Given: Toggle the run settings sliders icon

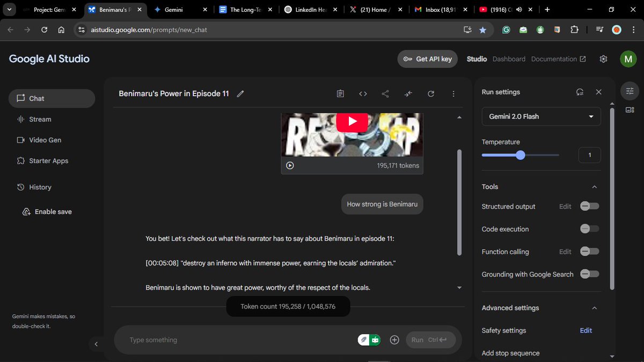Looking at the screenshot, I should 630,91.
